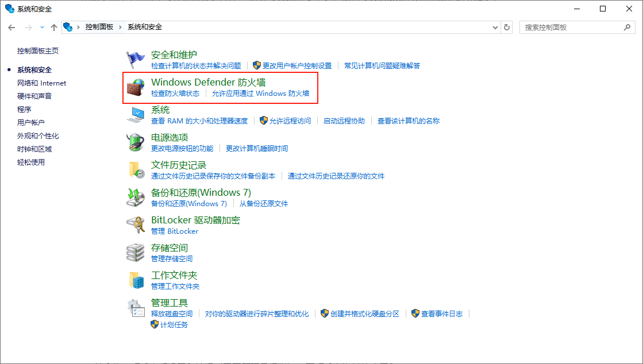
Task: Open the 系统 heading
Action: coord(160,110)
